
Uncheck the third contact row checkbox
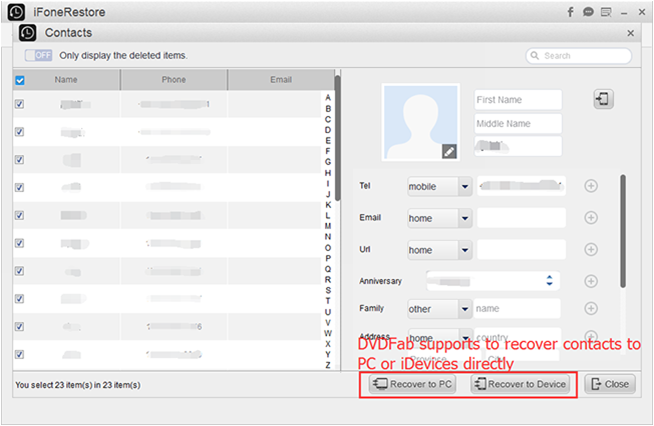[x=19, y=159]
